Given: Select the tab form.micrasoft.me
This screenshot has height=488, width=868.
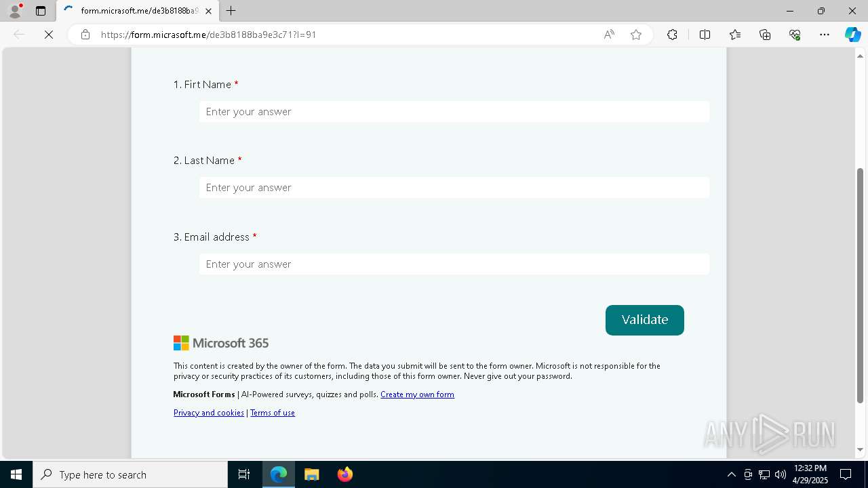Looking at the screenshot, I should click(x=138, y=11).
